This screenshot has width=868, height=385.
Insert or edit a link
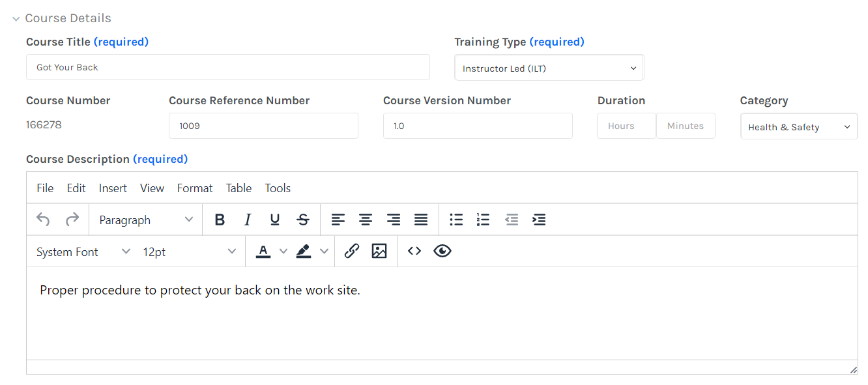tap(352, 251)
